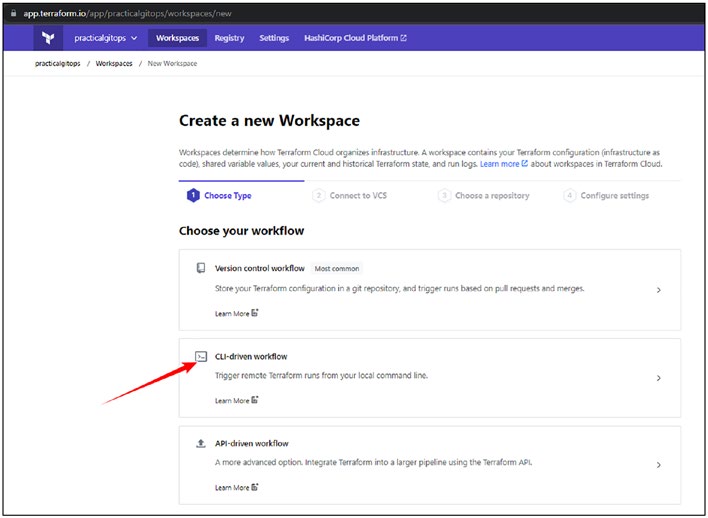Click the New Workspace breadcrumb text

172,64
